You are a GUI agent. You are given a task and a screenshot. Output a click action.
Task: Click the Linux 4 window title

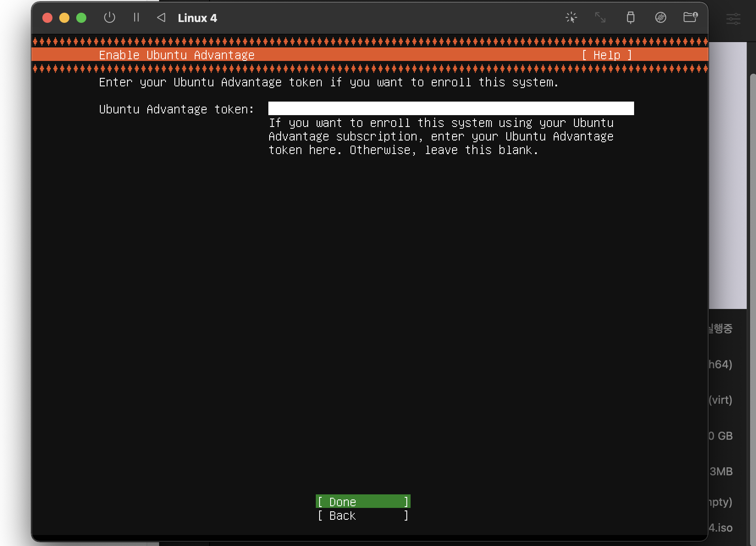pyautogui.click(x=197, y=18)
